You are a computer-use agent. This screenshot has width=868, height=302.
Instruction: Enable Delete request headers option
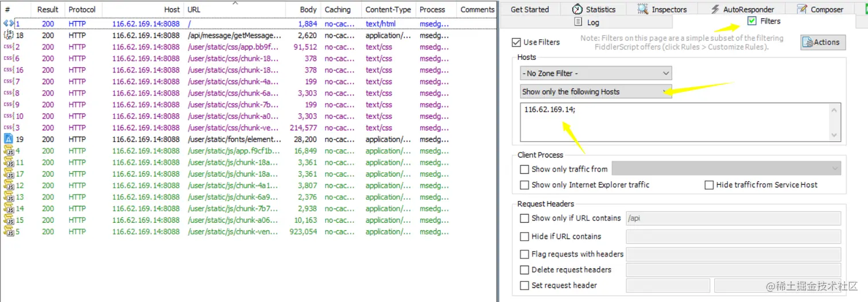coord(524,270)
